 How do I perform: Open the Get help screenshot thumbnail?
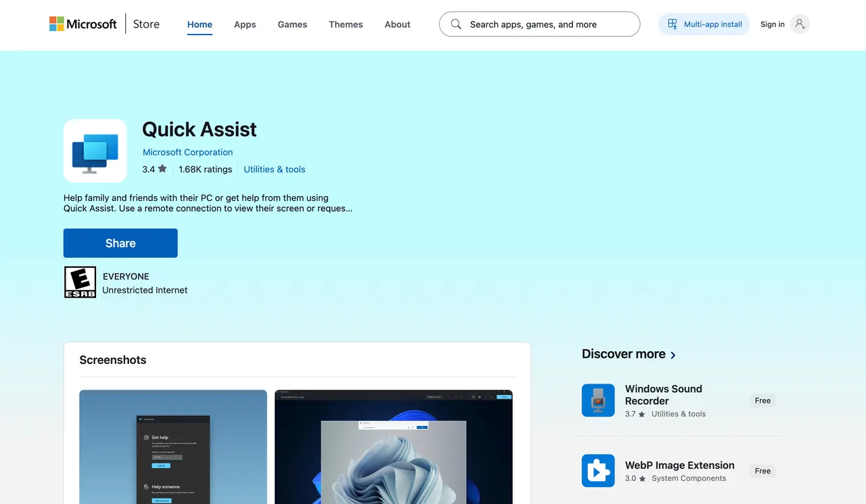[173, 446]
